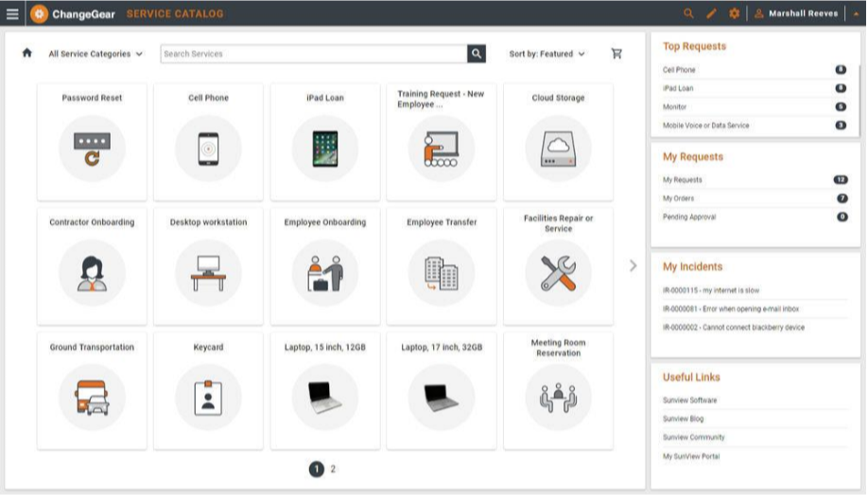Select the iPad Loan service icon
The image size is (868, 495).
[325, 149]
